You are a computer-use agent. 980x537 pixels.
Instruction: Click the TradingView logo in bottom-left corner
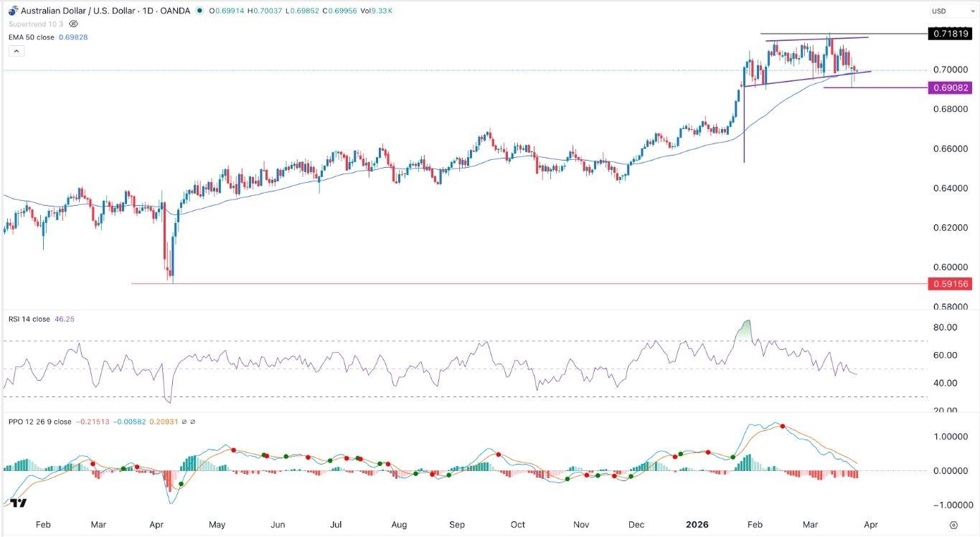point(19,503)
